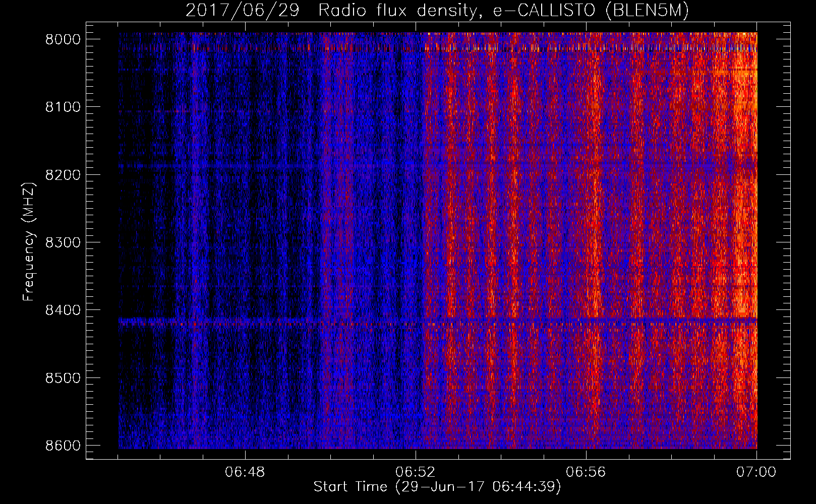
Task: Click the 07:00 time axis label
Action: point(756,472)
